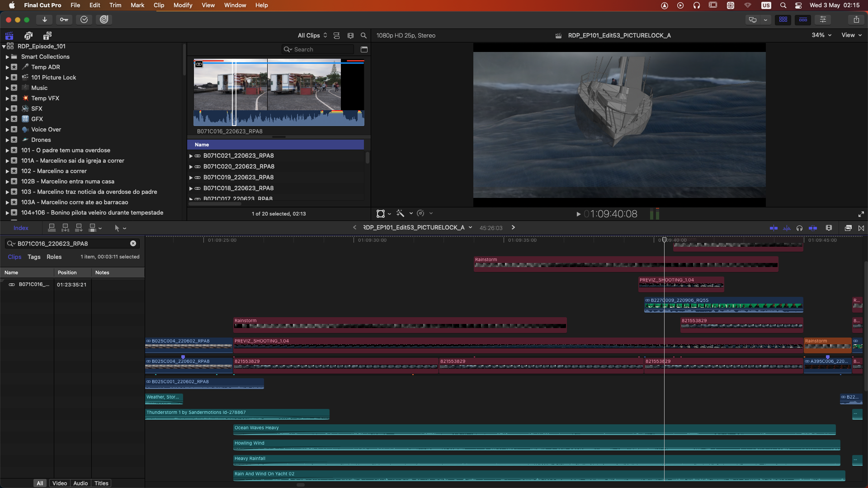Toggle skimming in the timeline
Viewport: 868px width, 488px height.
coord(774,228)
